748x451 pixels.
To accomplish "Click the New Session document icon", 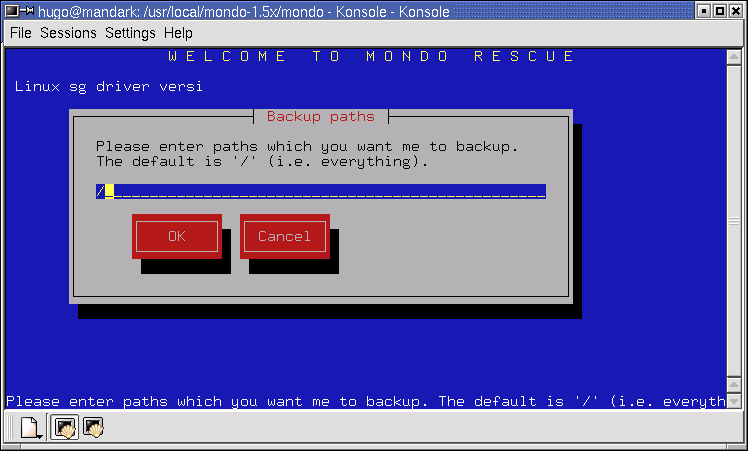I will click(x=29, y=429).
